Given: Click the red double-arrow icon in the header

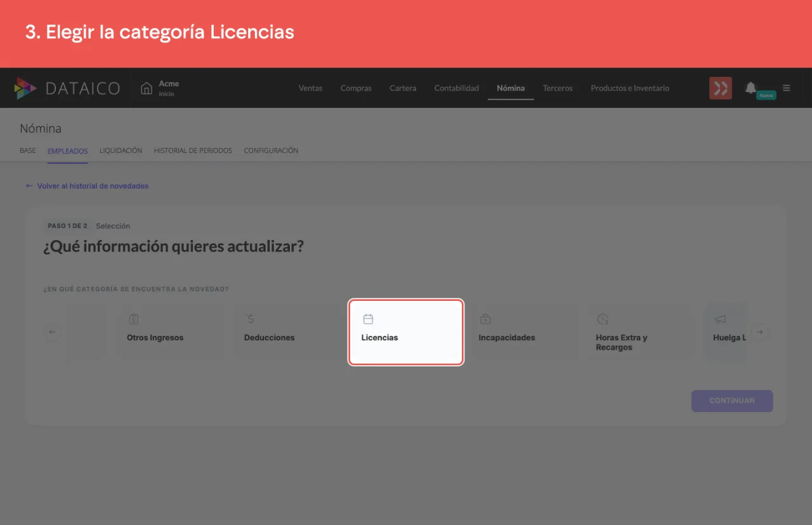Looking at the screenshot, I should coord(720,88).
